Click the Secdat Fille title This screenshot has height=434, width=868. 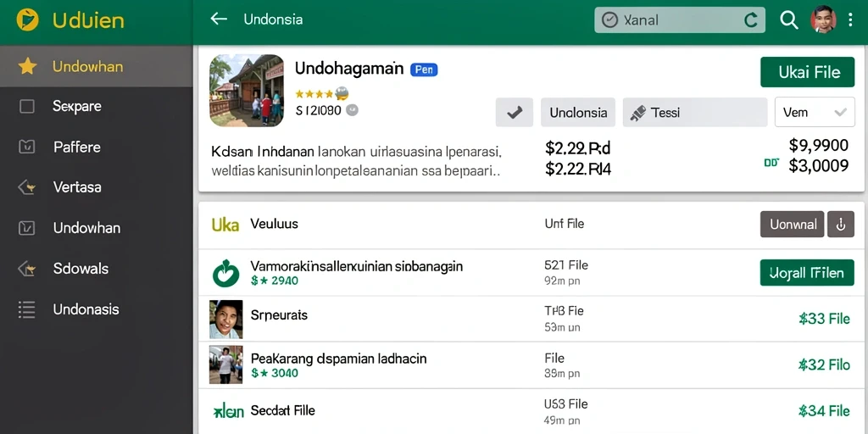pos(282,410)
